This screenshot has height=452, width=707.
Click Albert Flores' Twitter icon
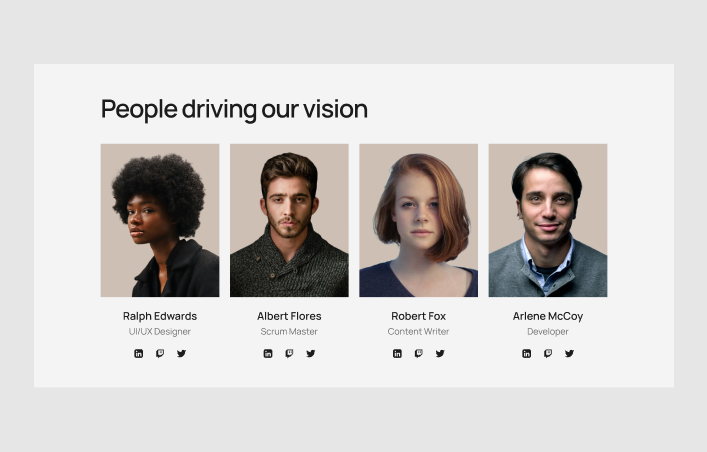(311, 354)
